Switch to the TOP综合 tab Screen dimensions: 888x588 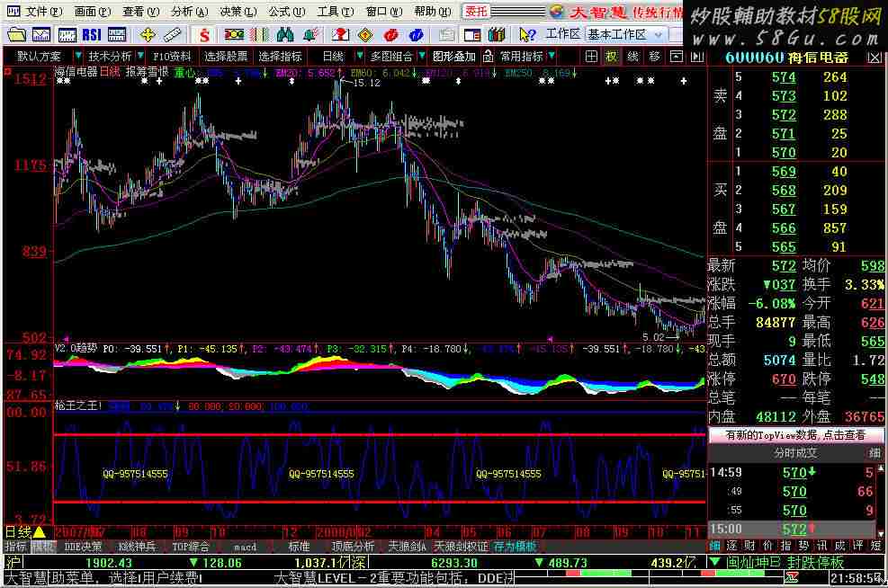coord(191,547)
